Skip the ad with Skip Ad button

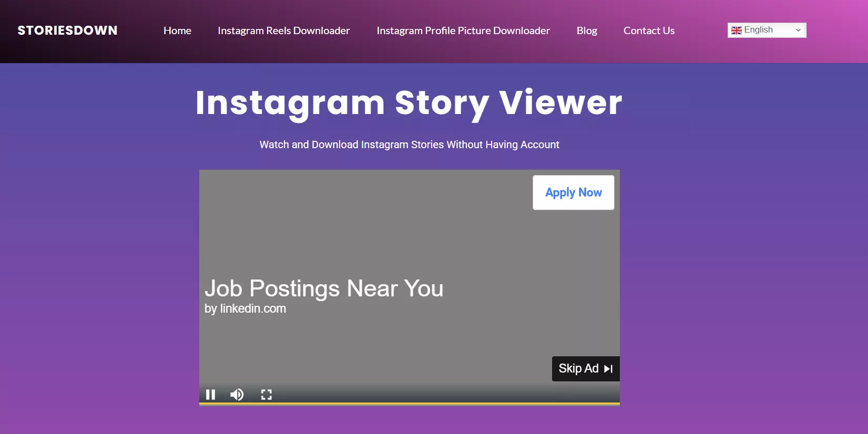click(x=586, y=369)
